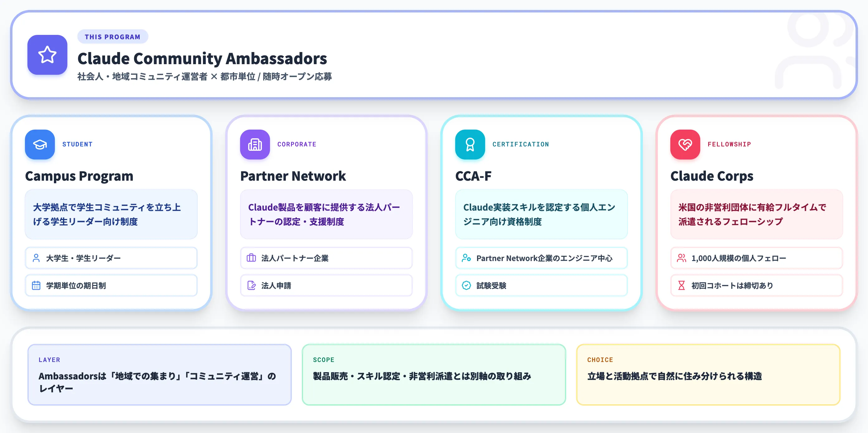Click the 社会人・地域コミュニティ運営者 subtitle
Viewport: 868px width, 433px height.
205,77
